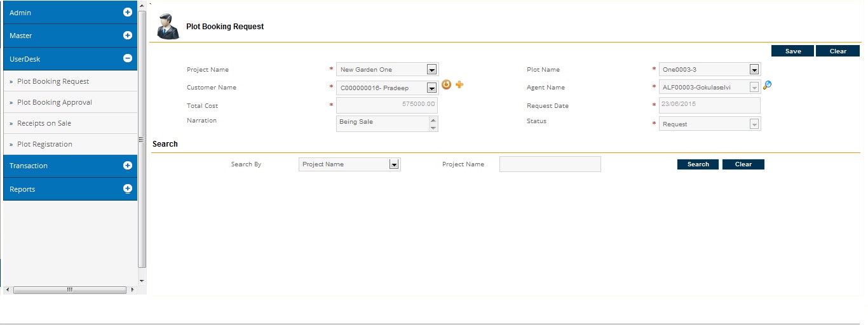The image size is (868, 325).
Task: Click the magnifier icon beside Agent Name
Action: pyautogui.click(x=767, y=85)
